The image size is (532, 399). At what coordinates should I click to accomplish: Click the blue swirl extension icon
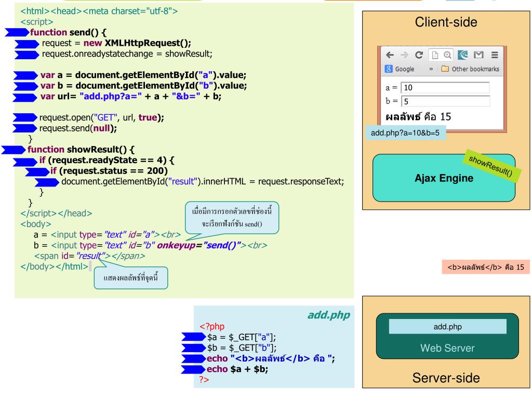462,55
